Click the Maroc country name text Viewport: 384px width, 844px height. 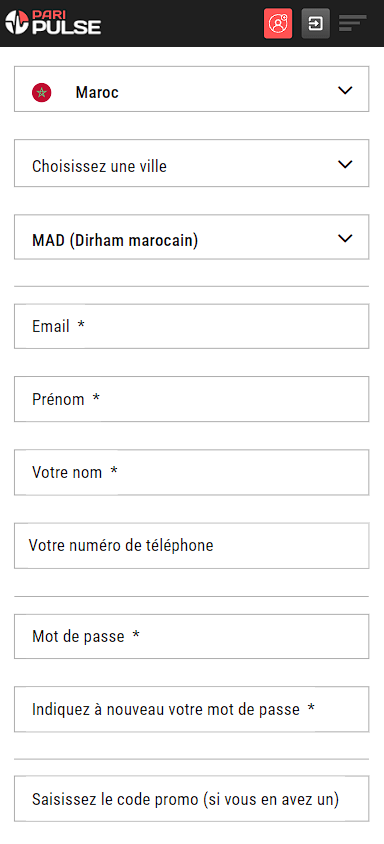tap(97, 93)
